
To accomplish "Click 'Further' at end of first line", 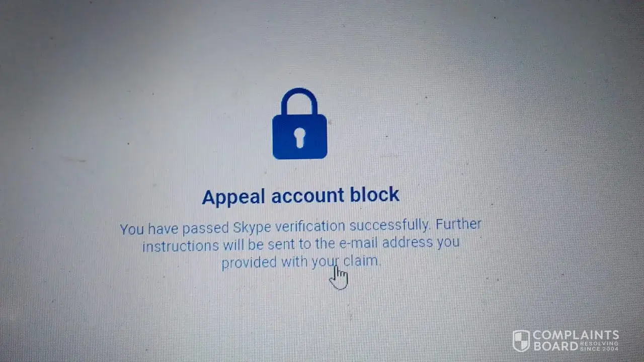I will pyautogui.click(x=458, y=224).
